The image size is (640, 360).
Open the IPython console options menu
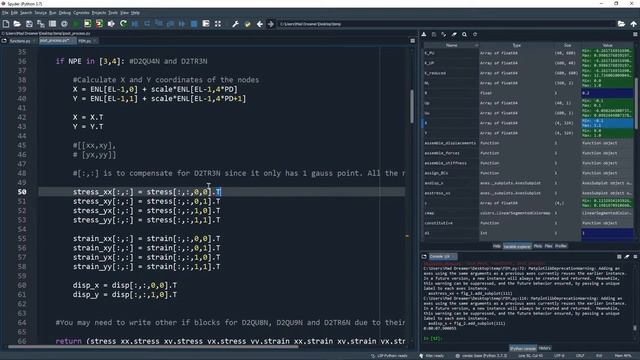pyautogui.click(x=635, y=256)
